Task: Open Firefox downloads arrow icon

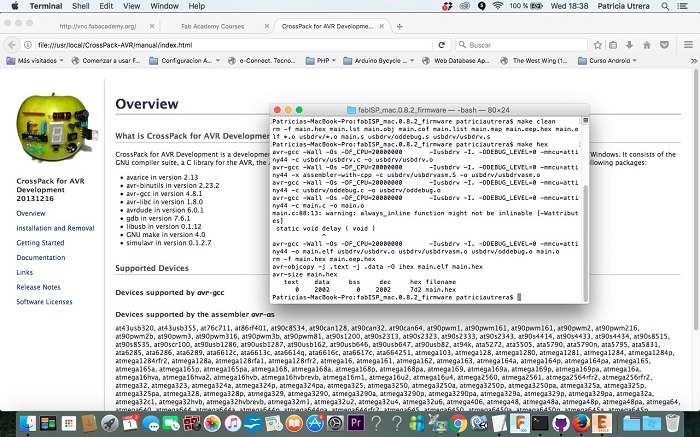Action: coord(629,45)
